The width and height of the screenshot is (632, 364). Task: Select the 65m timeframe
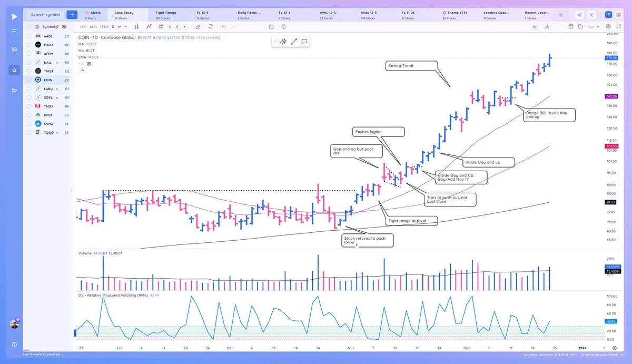tap(93, 26)
